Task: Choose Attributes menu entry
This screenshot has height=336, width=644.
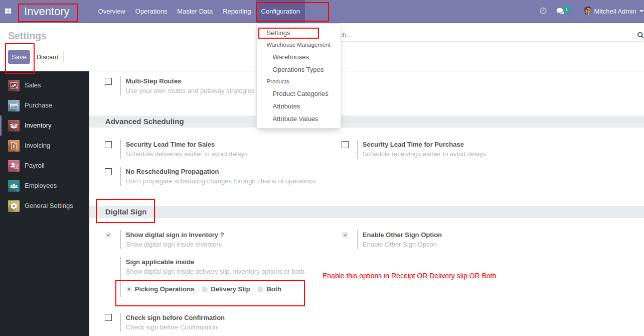Action: pyautogui.click(x=286, y=106)
